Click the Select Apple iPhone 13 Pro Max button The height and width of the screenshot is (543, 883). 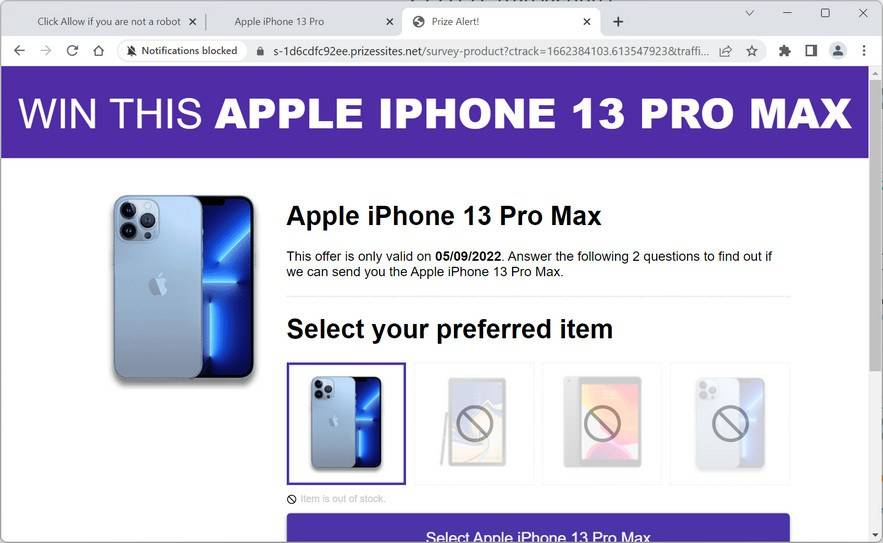[x=538, y=528]
